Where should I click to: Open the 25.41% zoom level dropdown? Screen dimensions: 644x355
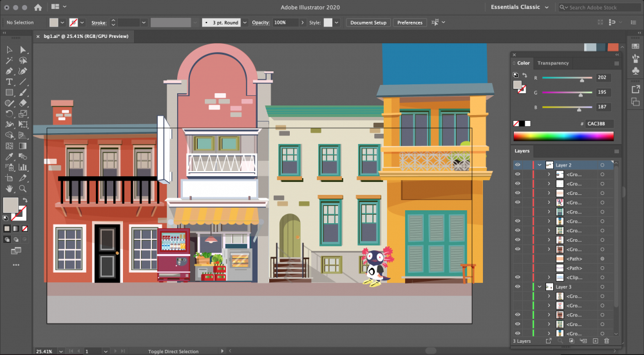(61, 351)
